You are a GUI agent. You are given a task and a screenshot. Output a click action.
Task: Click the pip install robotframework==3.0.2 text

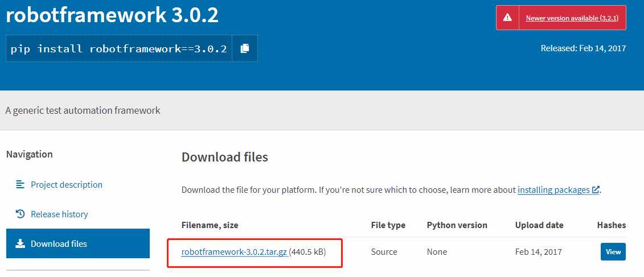[x=118, y=49]
